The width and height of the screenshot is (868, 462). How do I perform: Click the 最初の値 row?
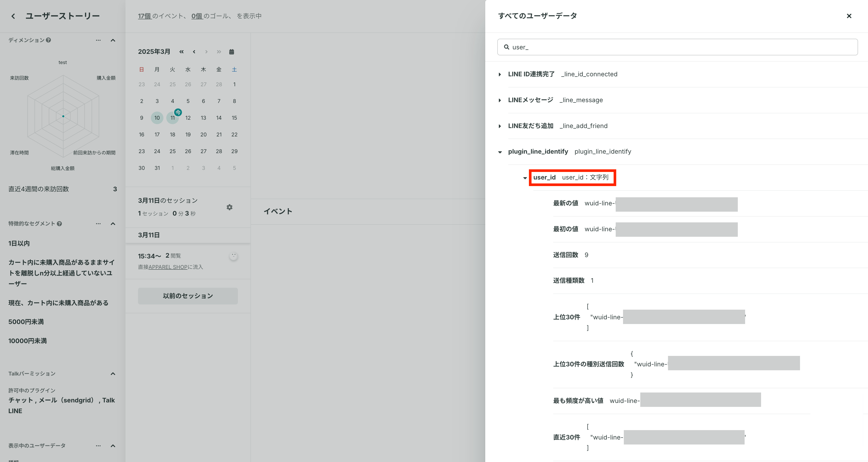tap(710, 229)
